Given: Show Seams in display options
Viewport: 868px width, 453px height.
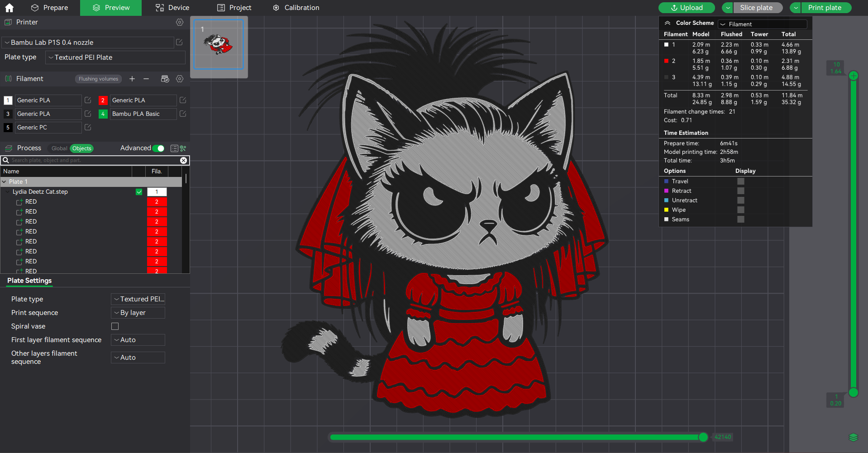Looking at the screenshot, I should point(741,219).
